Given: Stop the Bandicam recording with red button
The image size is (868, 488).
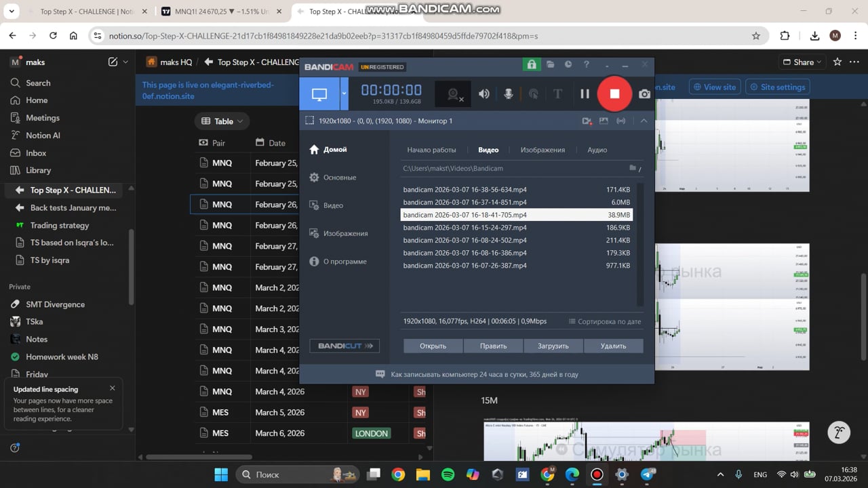Looking at the screenshot, I should click(614, 94).
